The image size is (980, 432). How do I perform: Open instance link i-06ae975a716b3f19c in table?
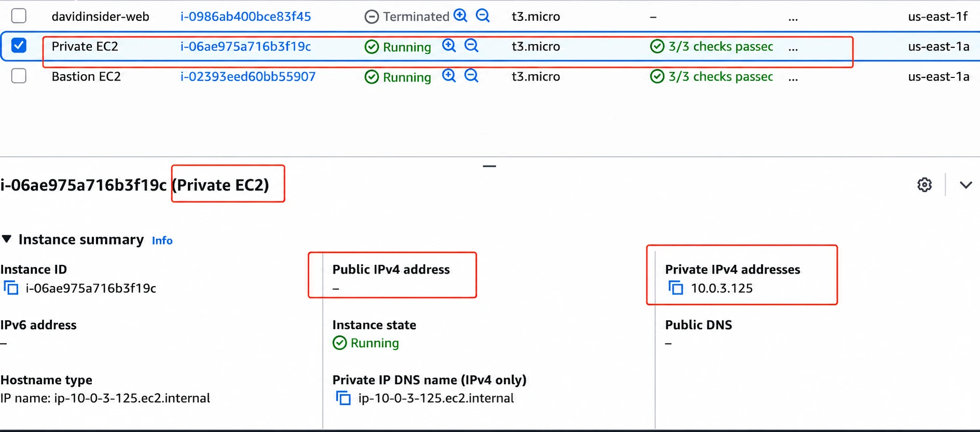click(245, 47)
